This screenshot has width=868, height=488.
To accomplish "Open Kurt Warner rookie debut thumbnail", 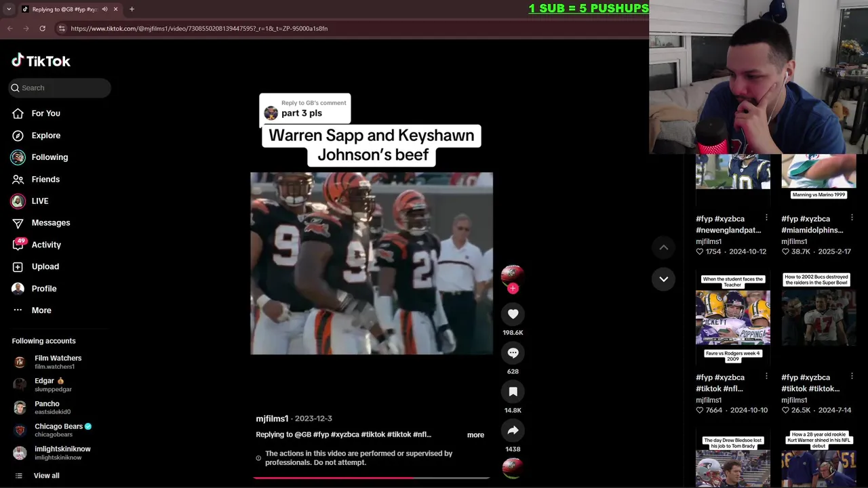I will (818, 460).
